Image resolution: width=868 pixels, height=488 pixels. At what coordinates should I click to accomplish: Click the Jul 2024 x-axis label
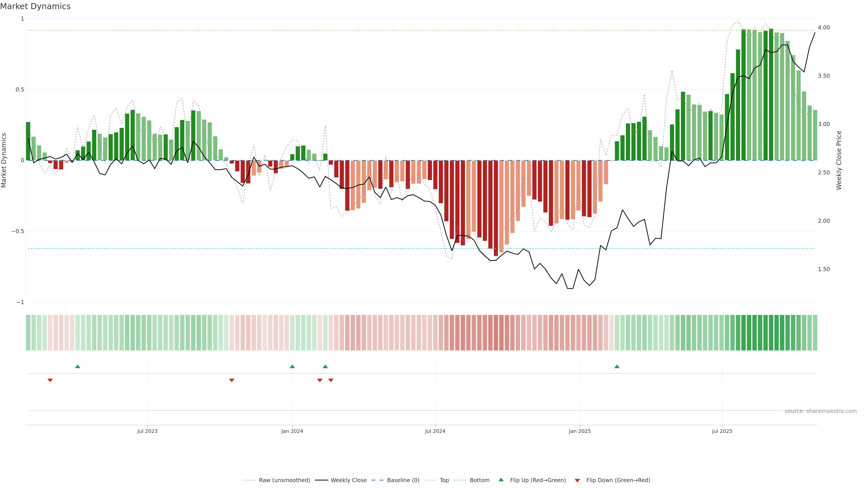(x=435, y=431)
